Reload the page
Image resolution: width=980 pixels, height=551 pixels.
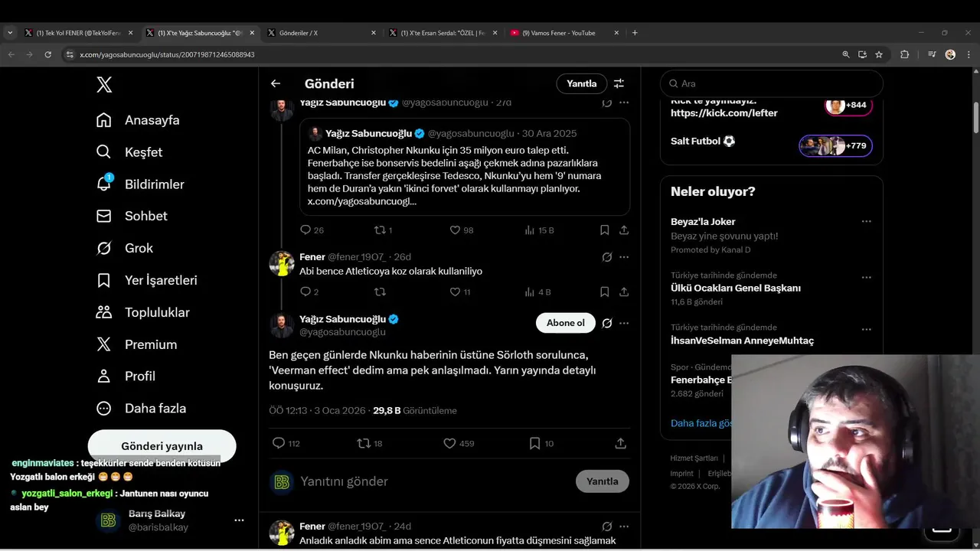47,54
